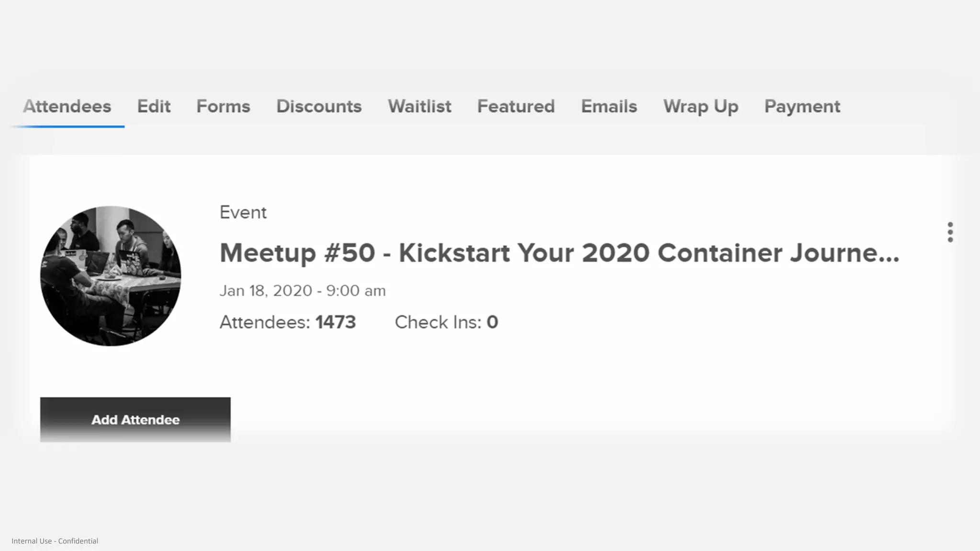Viewport: 980px width, 551px height.
Task: Go to the Payment tab
Action: tap(802, 106)
